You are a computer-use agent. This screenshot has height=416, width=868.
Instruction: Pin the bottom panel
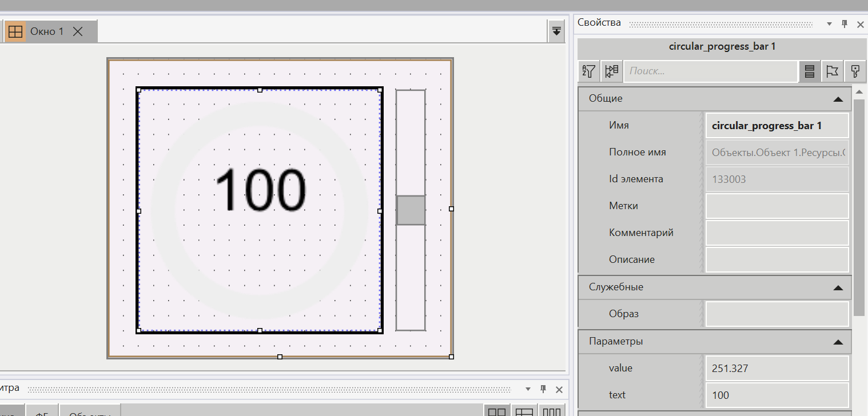click(x=543, y=389)
